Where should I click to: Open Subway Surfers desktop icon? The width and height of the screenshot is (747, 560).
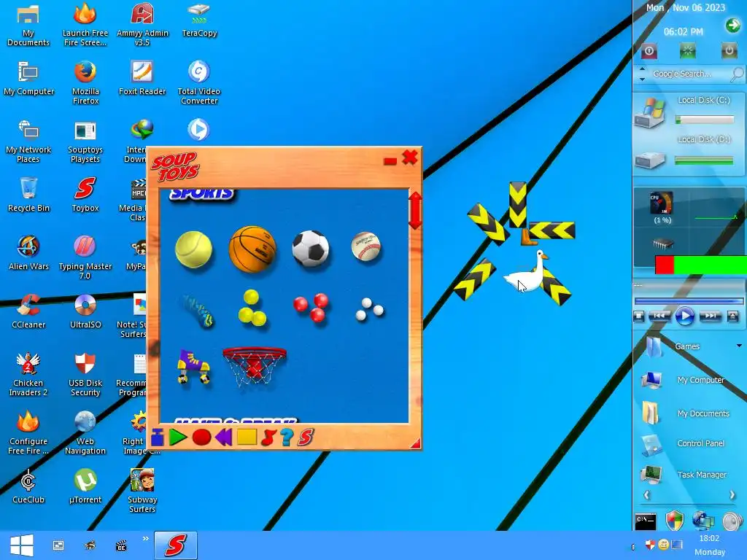tap(142, 491)
